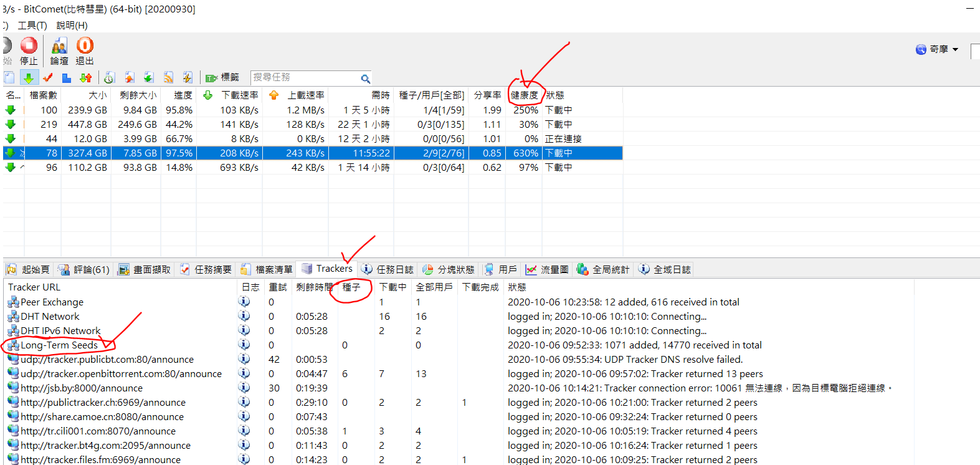Select the green down-arrow downloading filter

pos(29,77)
